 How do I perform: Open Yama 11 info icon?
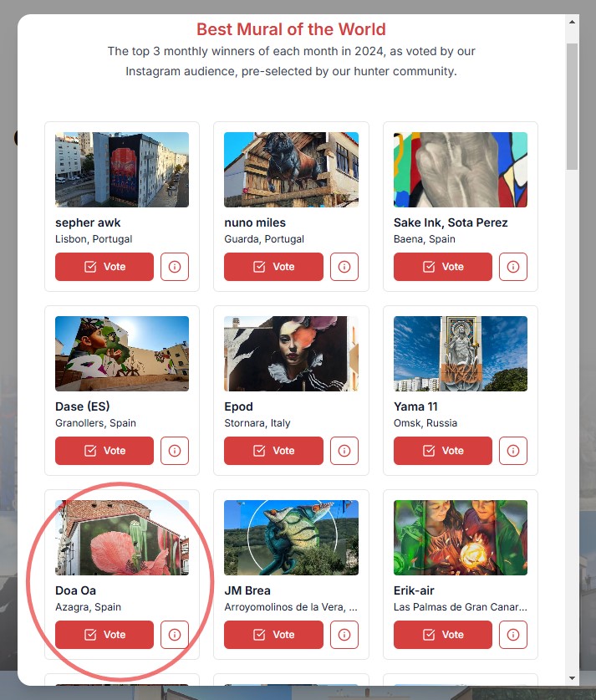tap(513, 451)
